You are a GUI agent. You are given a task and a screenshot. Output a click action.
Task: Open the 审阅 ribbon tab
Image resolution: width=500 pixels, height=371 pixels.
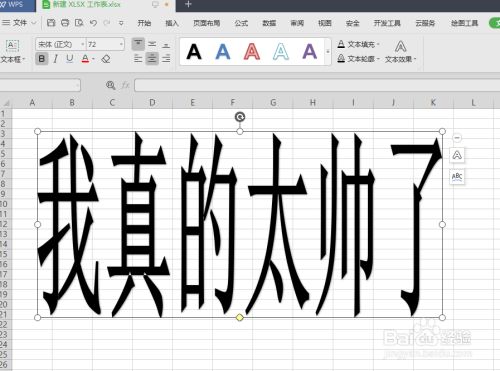pos(297,23)
